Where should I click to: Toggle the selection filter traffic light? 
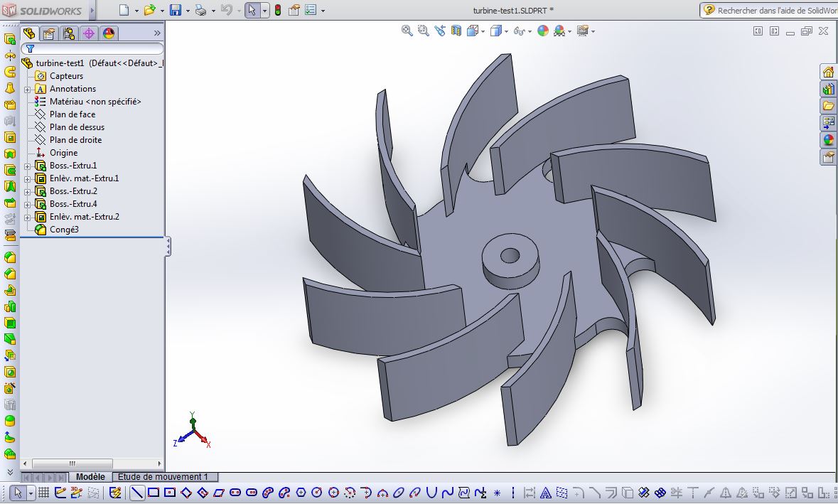276,9
